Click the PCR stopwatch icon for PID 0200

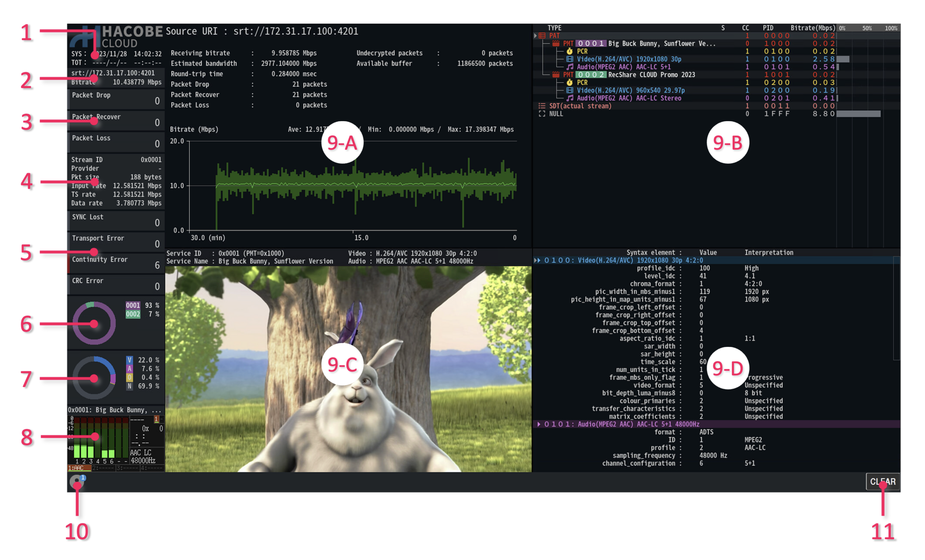tap(570, 82)
